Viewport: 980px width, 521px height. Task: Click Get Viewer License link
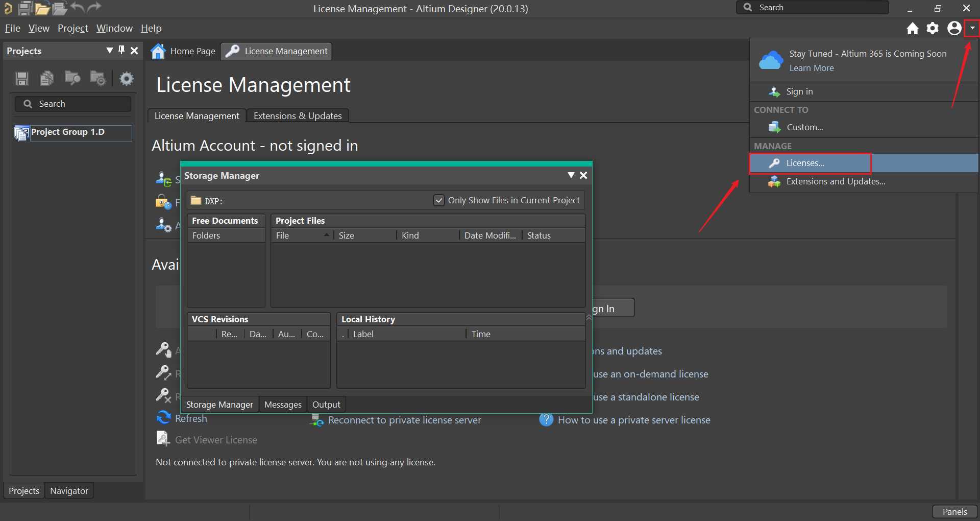coord(216,440)
